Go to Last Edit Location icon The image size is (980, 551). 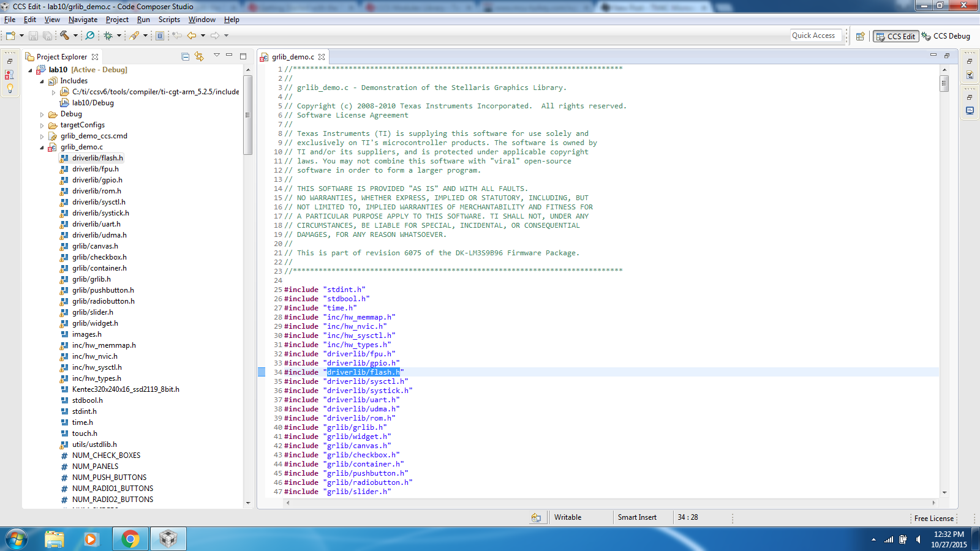(177, 36)
